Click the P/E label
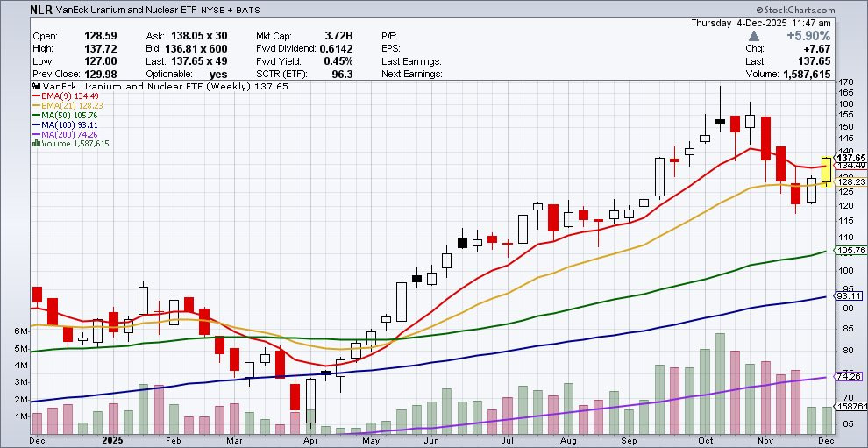Screen dimensions: 868x448 389,36
